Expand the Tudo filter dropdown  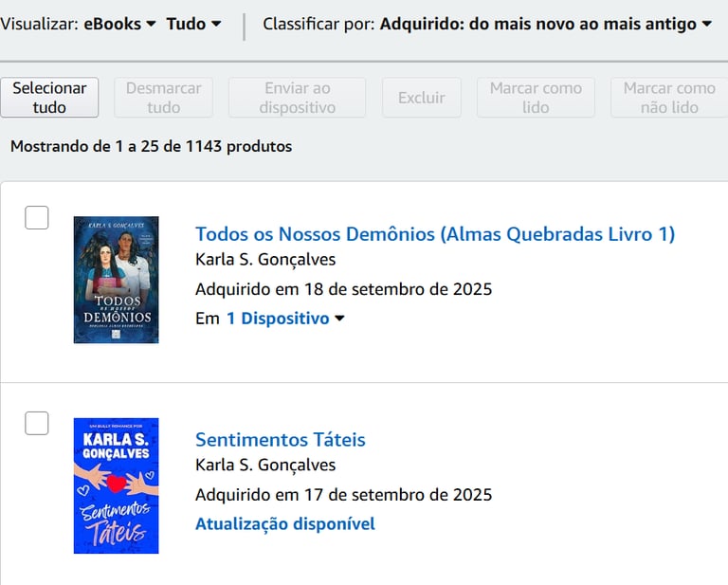tap(193, 24)
